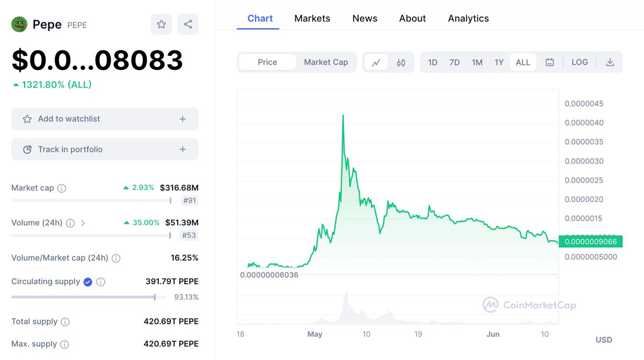This screenshot has height=360, width=644.
Task: Click the star favorite icon near Pepe
Action: point(162,24)
